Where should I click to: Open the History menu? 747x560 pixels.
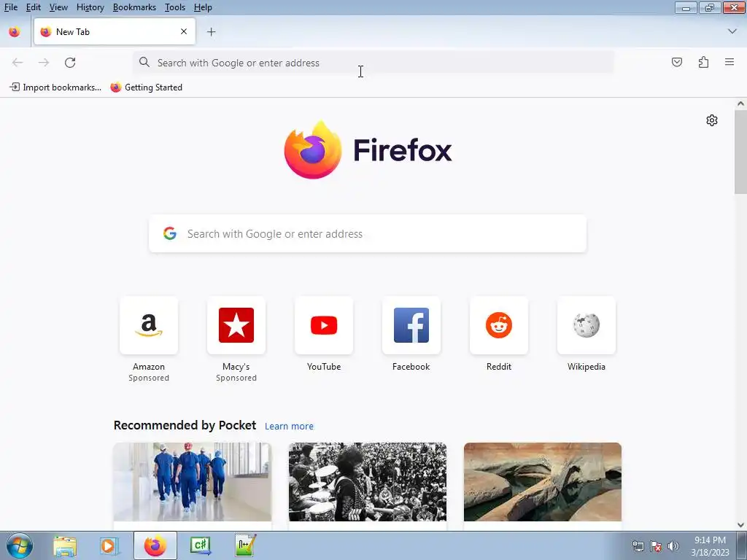pos(90,7)
